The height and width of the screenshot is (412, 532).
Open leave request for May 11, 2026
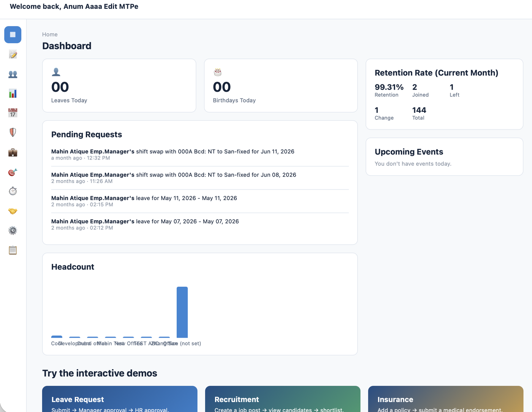coord(200,201)
